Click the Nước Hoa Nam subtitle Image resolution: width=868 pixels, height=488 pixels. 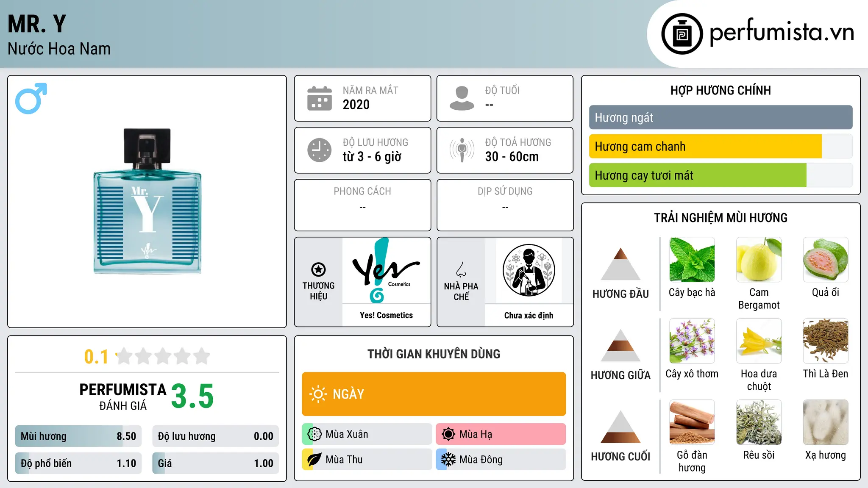59,49
